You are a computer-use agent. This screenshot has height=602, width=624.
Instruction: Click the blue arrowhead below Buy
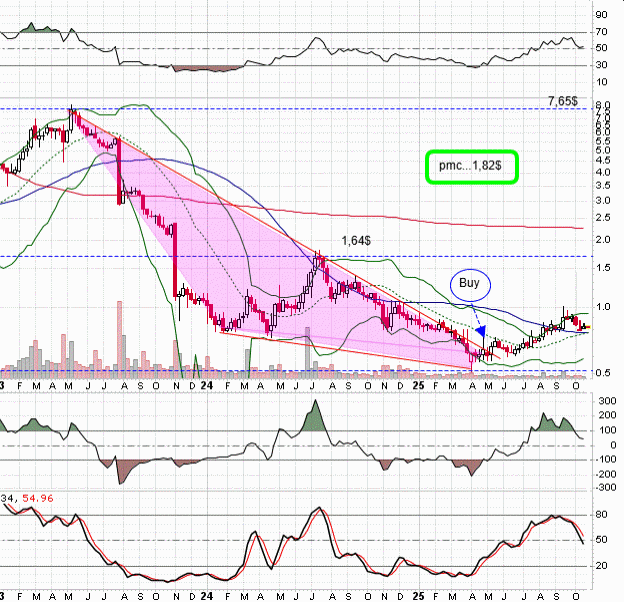click(x=480, y=331)
